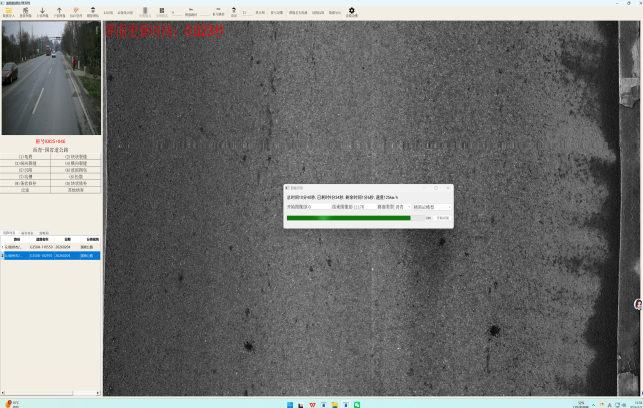This screenshot has height=408, width=643.
Task: Select the colorful pencil marking tool
Action: (76, 12)
